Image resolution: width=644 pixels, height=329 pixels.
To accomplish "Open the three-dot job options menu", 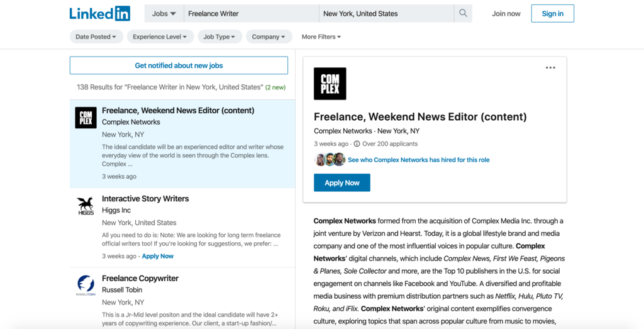I will tap(550, 68).
